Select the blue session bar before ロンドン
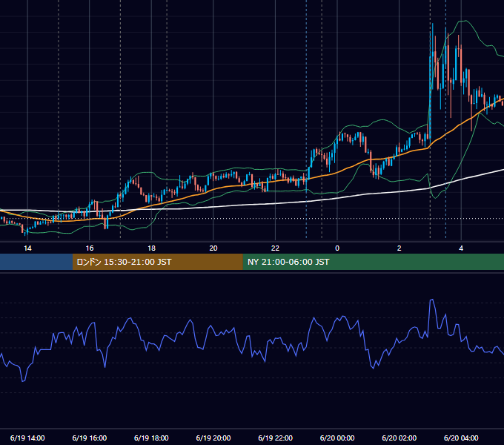 [36, 262]
